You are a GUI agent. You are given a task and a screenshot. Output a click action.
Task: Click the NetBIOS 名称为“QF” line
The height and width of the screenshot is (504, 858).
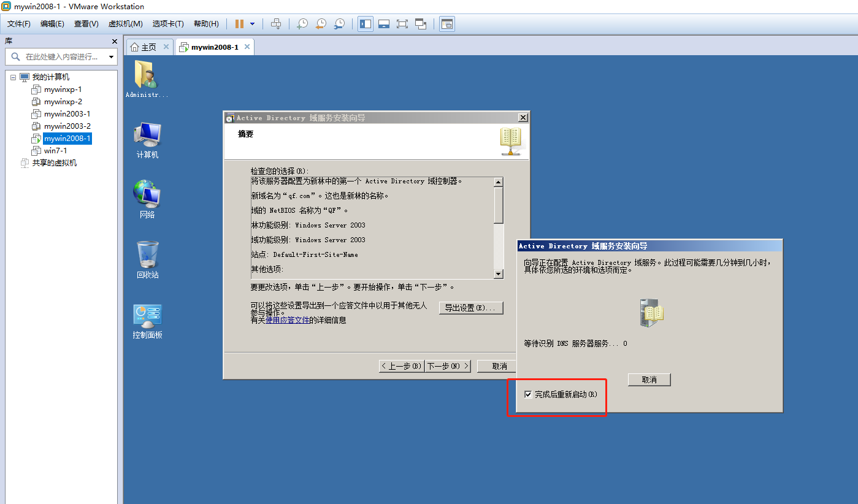299,210
